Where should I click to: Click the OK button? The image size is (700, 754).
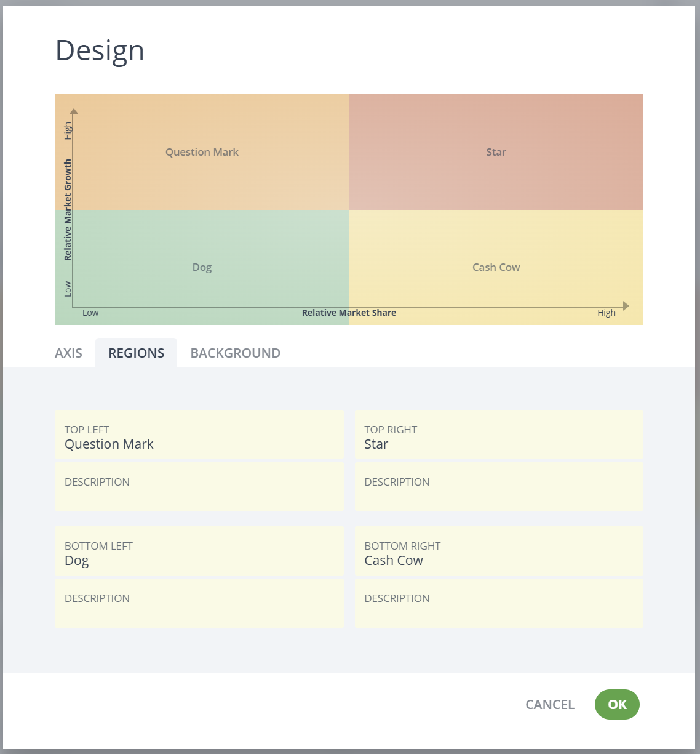[x=617, y=704]
